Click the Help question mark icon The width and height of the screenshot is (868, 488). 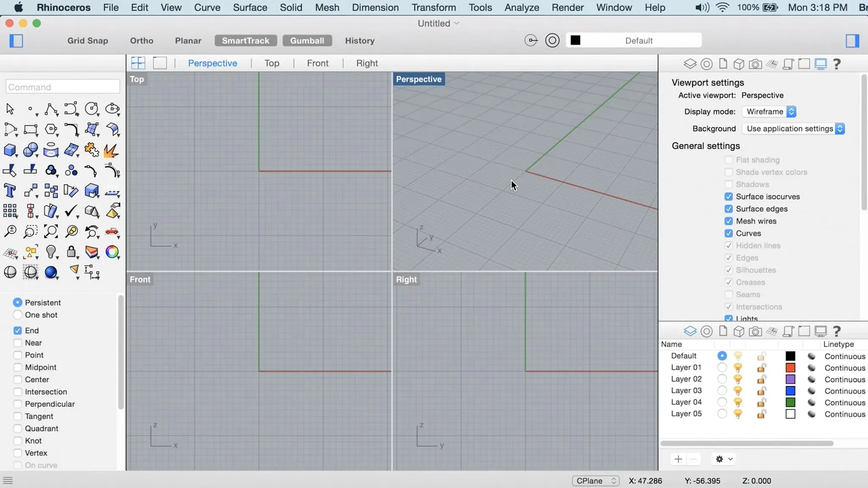pyautogui.click(x=837, y=64)
